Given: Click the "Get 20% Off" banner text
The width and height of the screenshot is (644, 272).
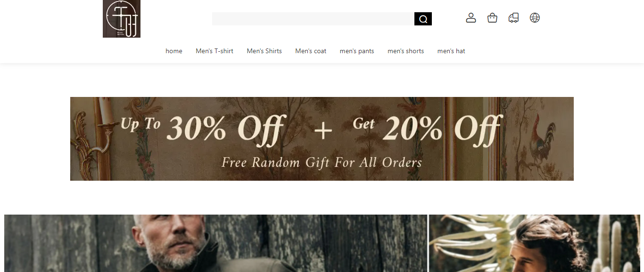Looking at the screenshot, I should tap(428, 128).
